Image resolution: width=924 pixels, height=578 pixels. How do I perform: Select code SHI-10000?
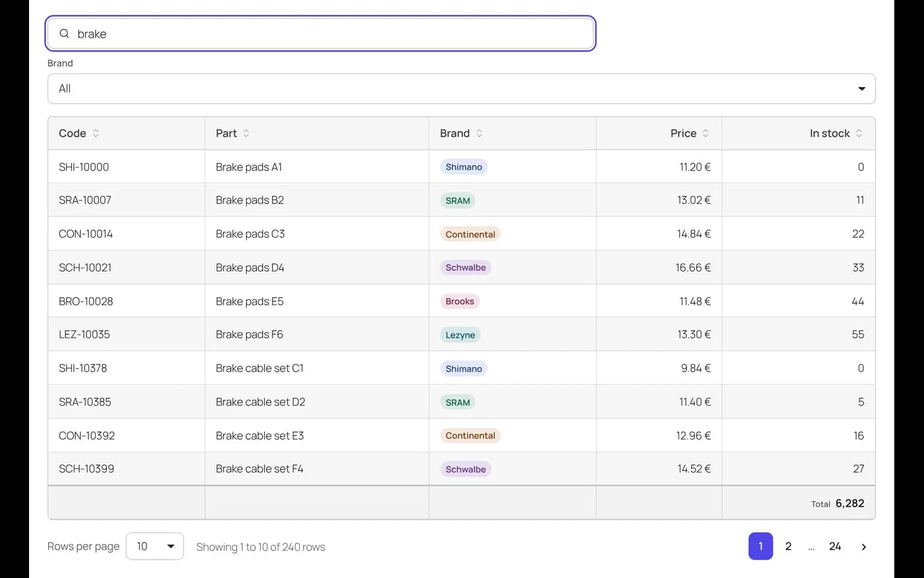(x=84, y=167)
